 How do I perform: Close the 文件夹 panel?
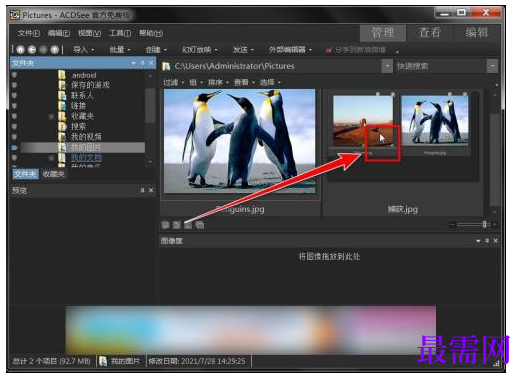click(x=151, y=63)
